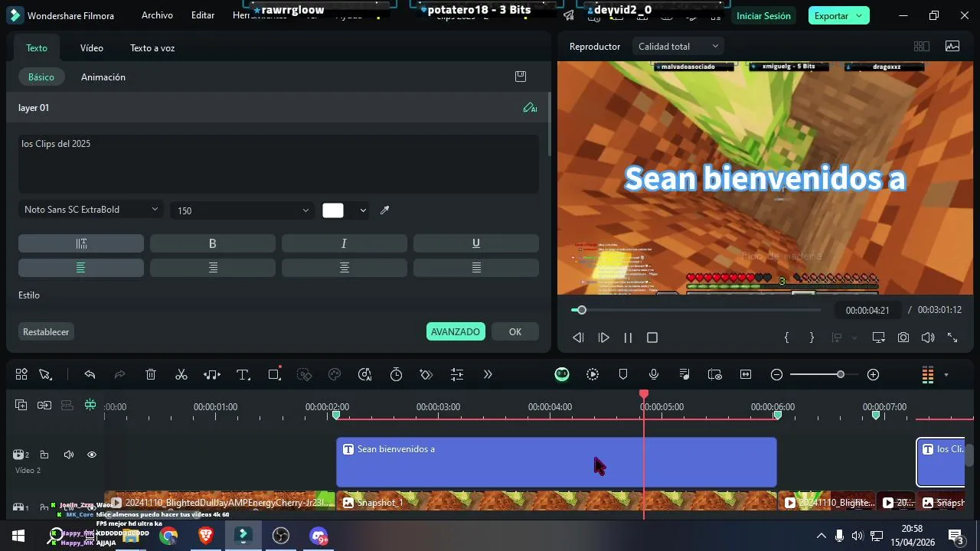Click the white text color swatch

333,210
